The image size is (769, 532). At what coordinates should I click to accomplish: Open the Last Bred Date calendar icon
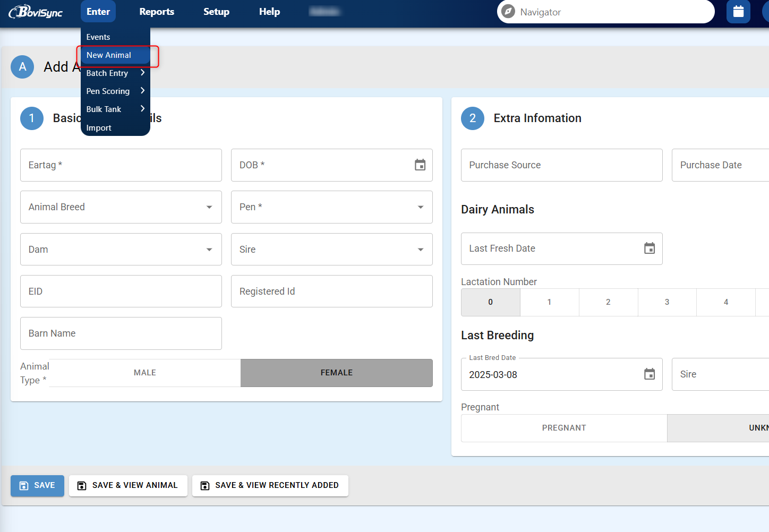(650, 374)
